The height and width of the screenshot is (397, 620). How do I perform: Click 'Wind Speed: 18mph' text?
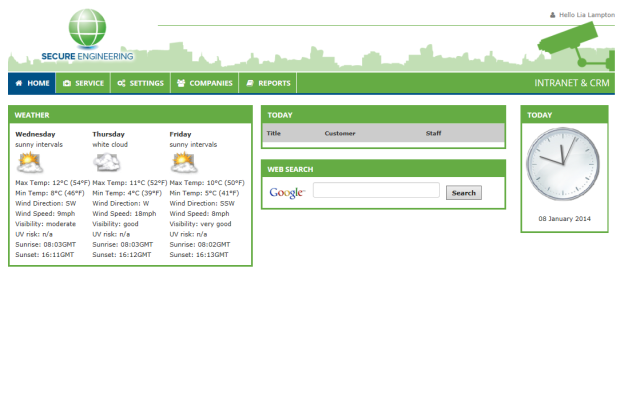[124, 214]
